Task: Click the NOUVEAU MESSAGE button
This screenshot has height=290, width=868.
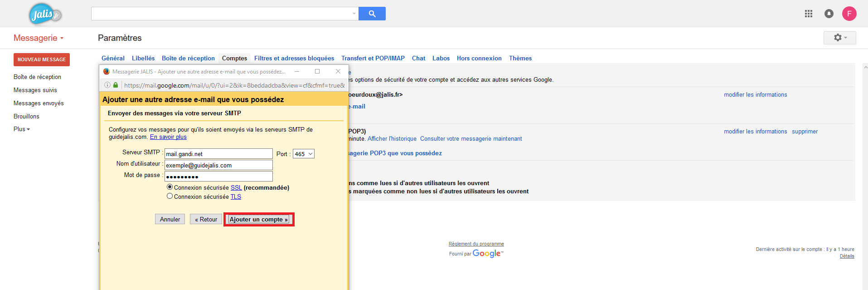Action: click(41, 59)
